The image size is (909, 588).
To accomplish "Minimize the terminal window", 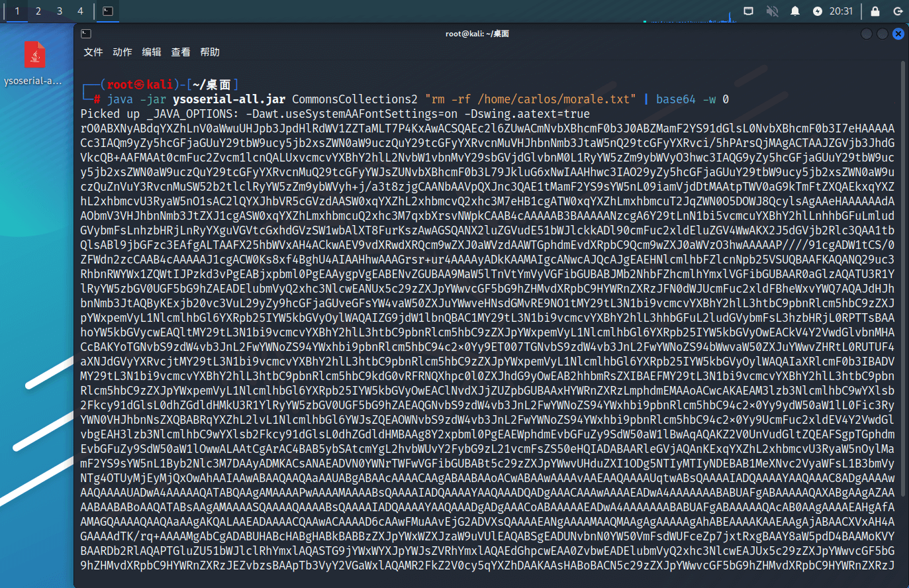I will 867,34.
